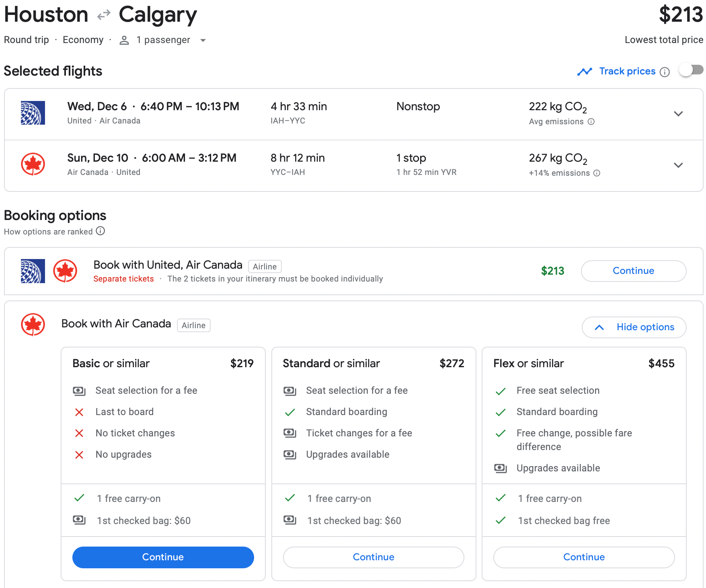Enable the Track prices toggle switch
Screen dimensions: 706x588
(691, 70)
